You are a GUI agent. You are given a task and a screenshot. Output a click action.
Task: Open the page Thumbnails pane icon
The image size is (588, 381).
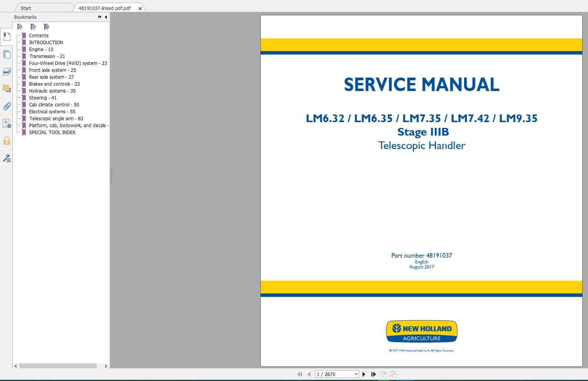(7, 54)
